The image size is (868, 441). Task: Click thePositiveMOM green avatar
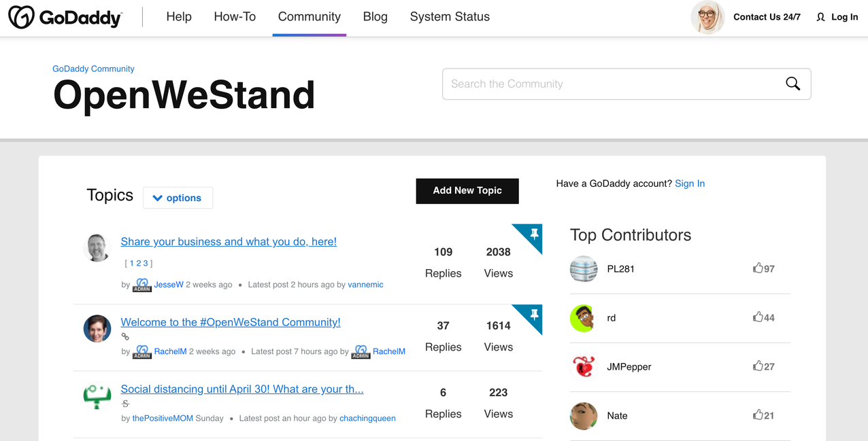coord(97,395)
